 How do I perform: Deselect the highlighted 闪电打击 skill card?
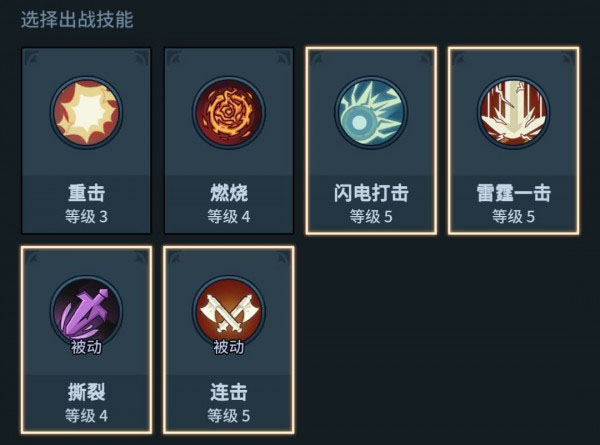[x=371, y=140]
